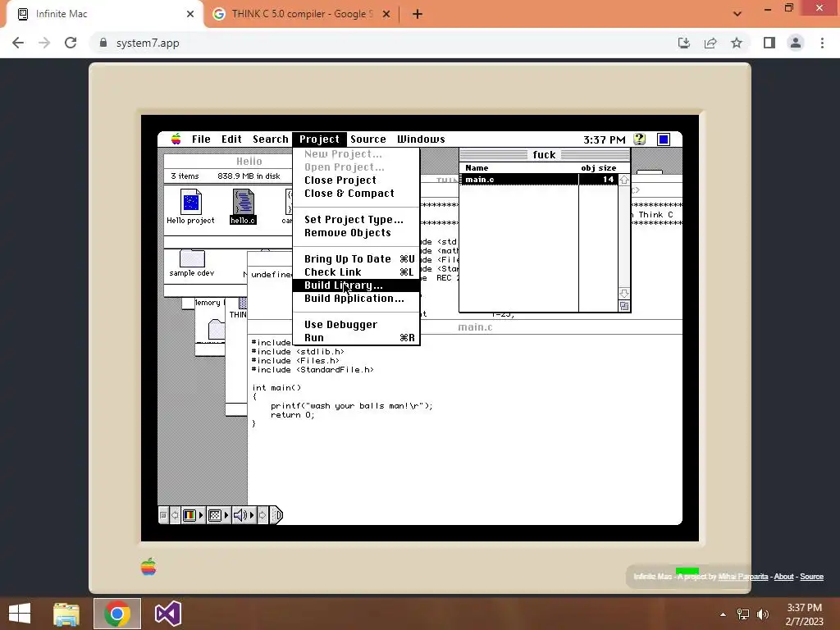840x630 pixels.
Task: Click the Windows volume speaker icon
Action: 763,614
